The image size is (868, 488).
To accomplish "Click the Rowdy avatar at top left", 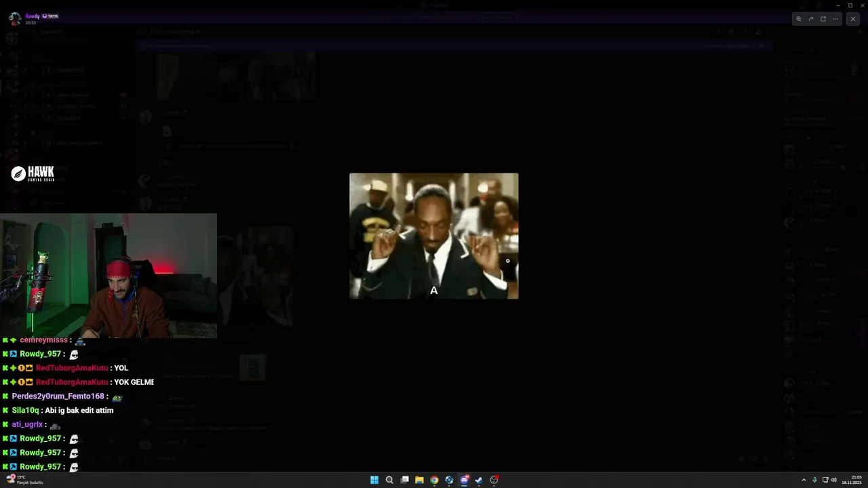I will click(x=15, y=18).
